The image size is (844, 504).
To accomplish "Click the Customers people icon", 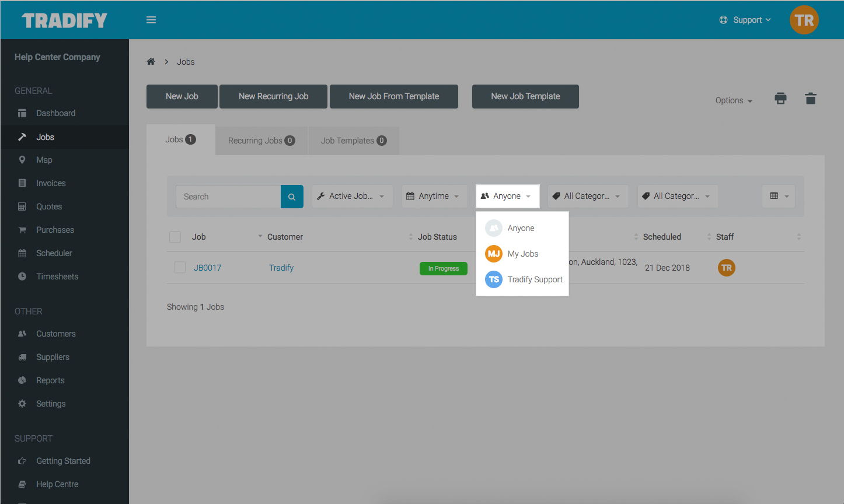I will click(22, 334).
